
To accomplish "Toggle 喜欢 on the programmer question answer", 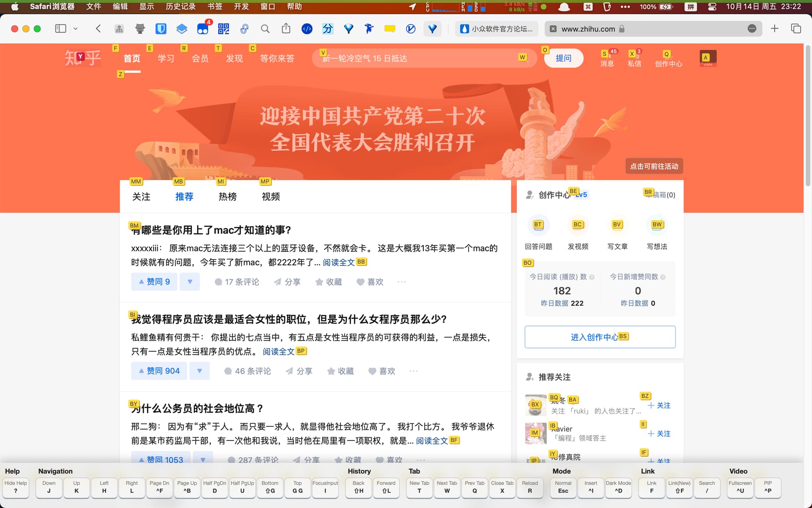I will [x=381, y=371].
